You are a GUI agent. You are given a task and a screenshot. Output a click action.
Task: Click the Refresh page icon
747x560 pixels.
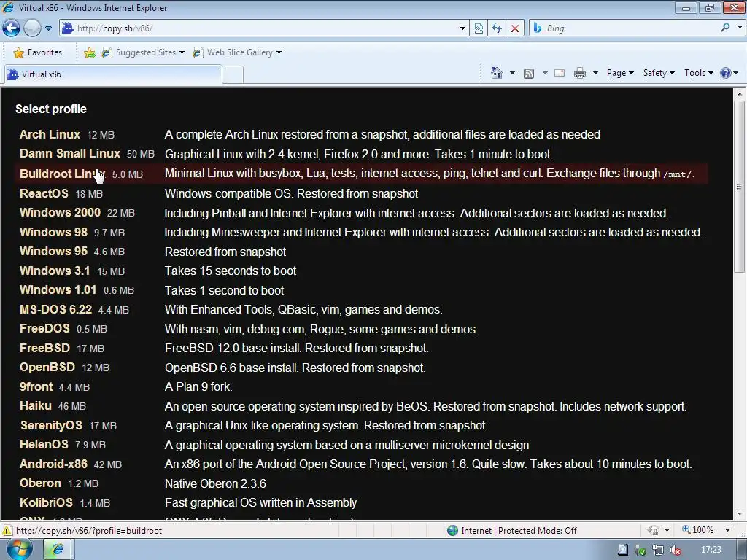tap(496, 28)
